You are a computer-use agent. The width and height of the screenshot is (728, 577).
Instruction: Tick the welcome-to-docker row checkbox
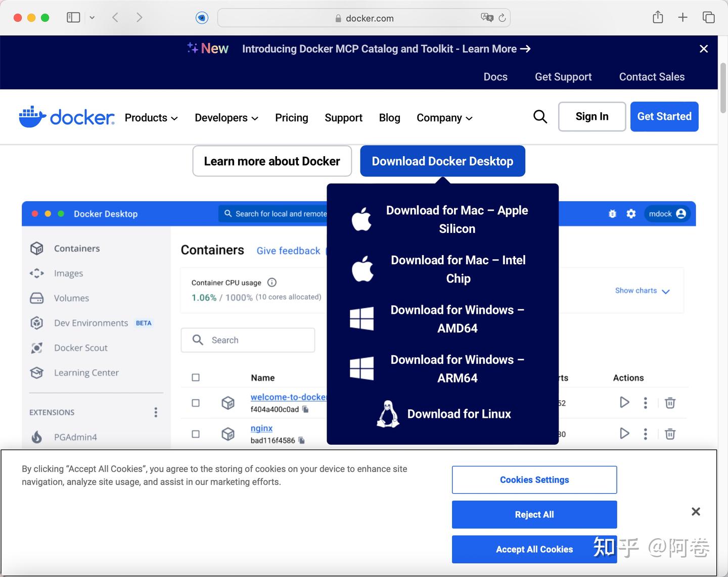pyautogui.click(x=196, y=403)
